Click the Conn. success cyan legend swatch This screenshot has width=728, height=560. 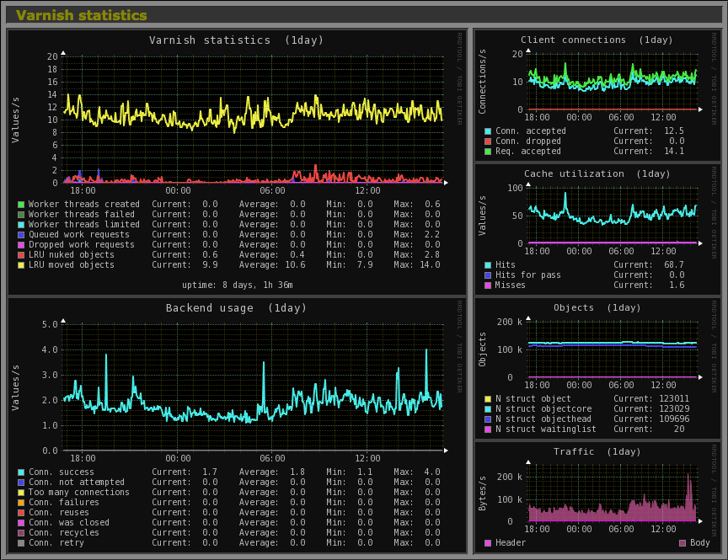21,472
